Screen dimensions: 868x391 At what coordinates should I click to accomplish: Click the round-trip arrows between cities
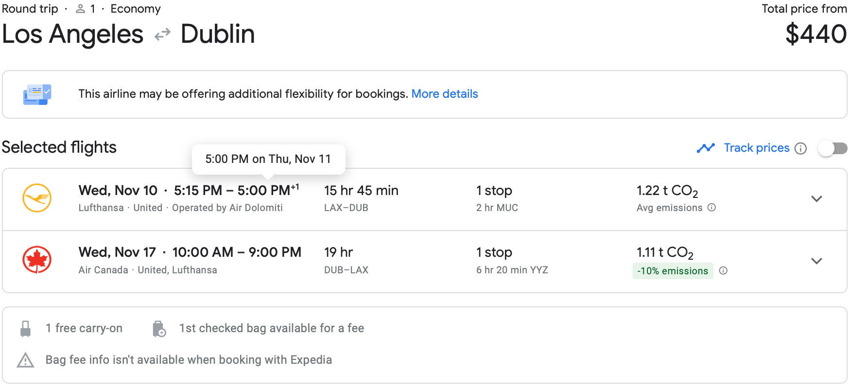[x=162, y=34]
